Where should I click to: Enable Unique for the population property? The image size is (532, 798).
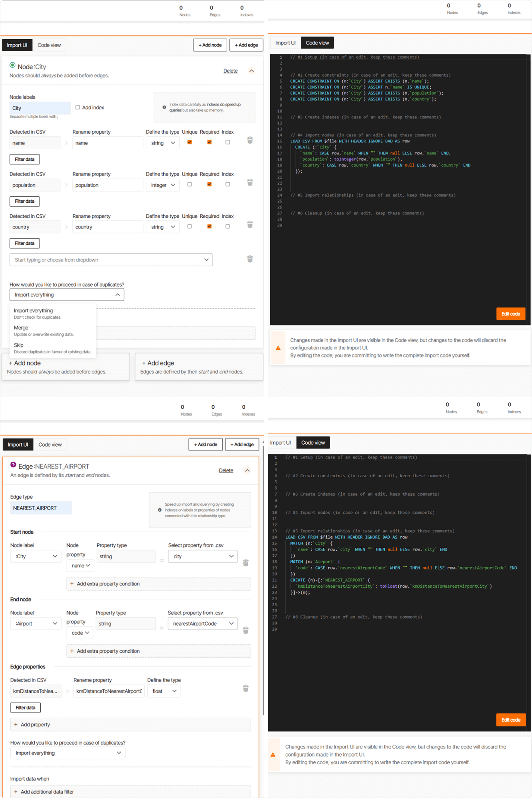pos(190,184)
